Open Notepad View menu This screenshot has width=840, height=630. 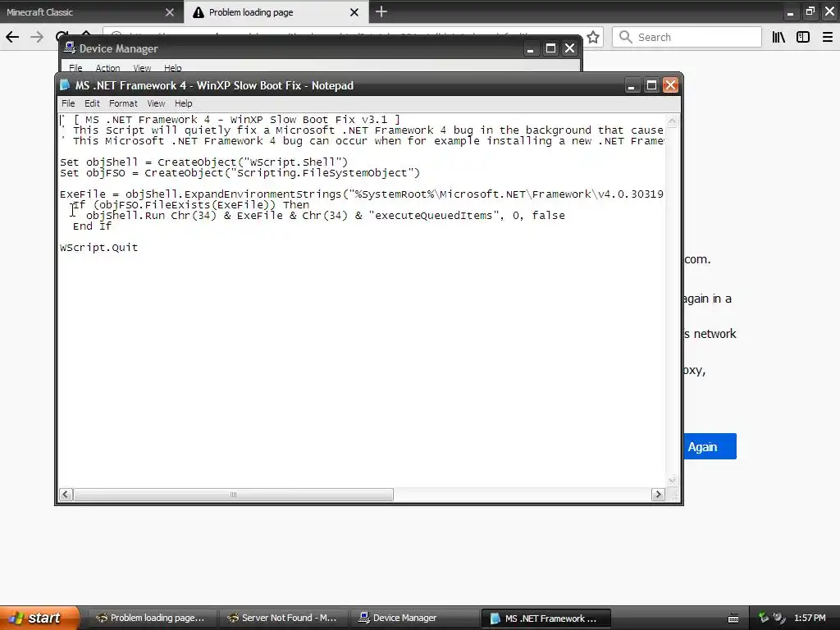point(156,103)
